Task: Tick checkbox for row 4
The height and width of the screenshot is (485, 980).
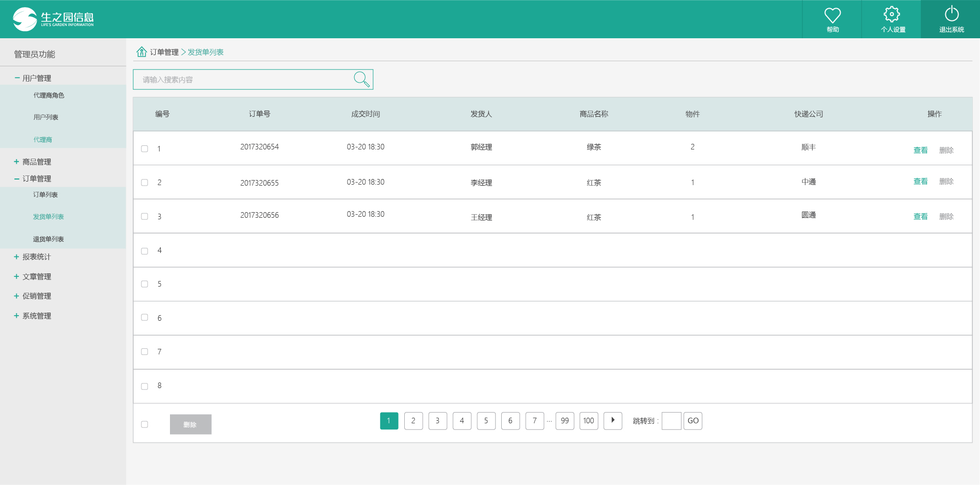Action: [144, 251]
